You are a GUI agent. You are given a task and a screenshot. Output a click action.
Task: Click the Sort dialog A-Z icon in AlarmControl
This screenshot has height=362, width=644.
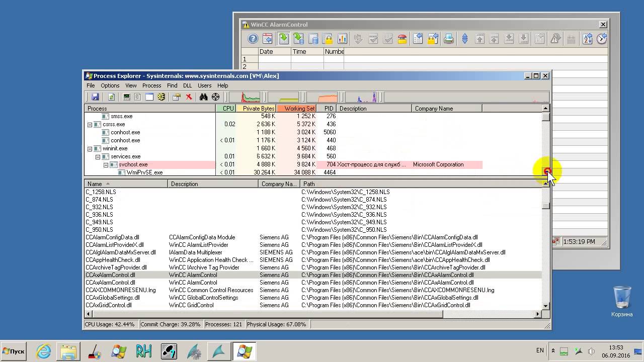coord(587,39)
